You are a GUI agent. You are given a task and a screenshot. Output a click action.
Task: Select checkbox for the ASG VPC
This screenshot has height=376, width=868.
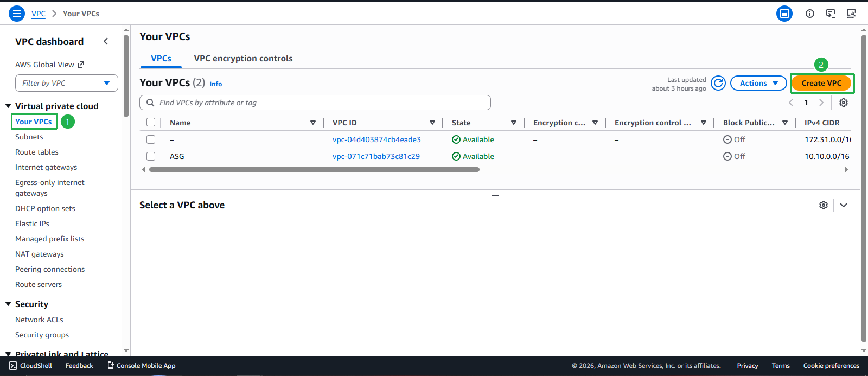point(151,156)
